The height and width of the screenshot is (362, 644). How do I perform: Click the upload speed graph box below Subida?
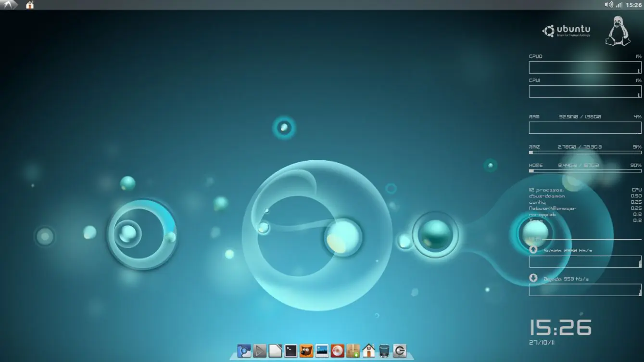click(x=585, y=261)
